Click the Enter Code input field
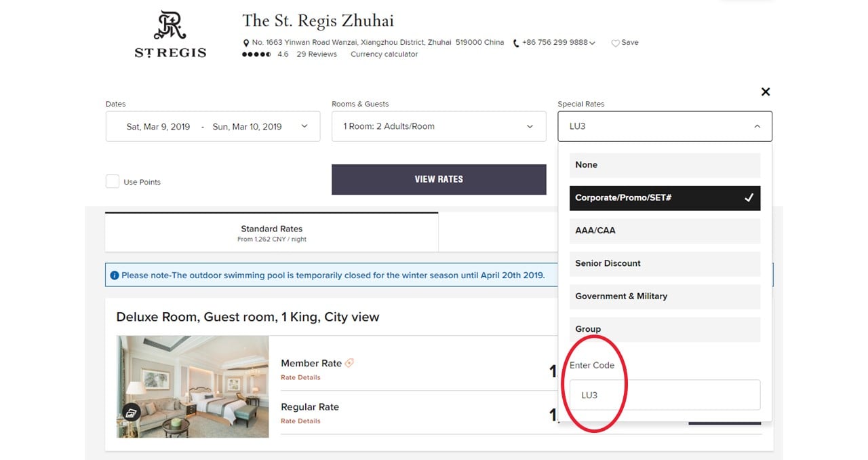This screenshot has width=868, height=460. pyautogui.click(x=665, y=395)
